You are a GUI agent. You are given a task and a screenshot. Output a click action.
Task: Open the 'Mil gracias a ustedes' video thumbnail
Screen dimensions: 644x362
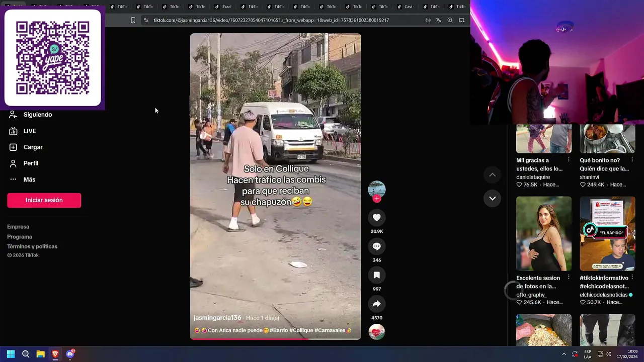544,139
